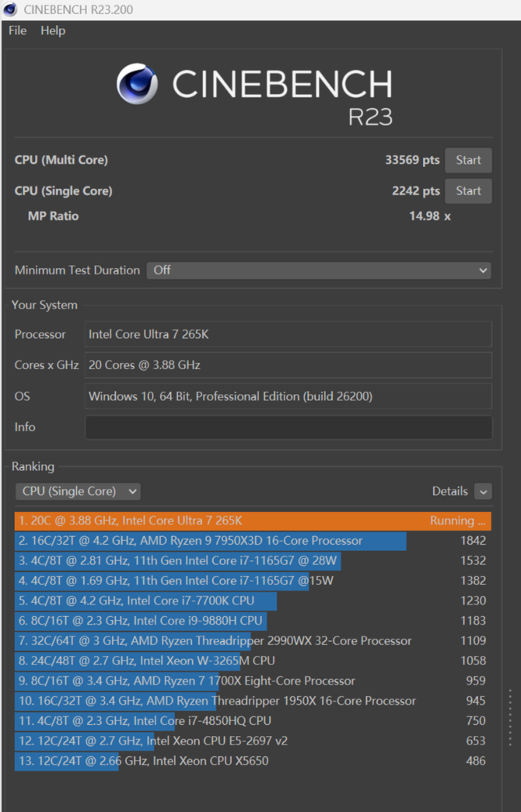Click the OS information field

coord(288,396)
